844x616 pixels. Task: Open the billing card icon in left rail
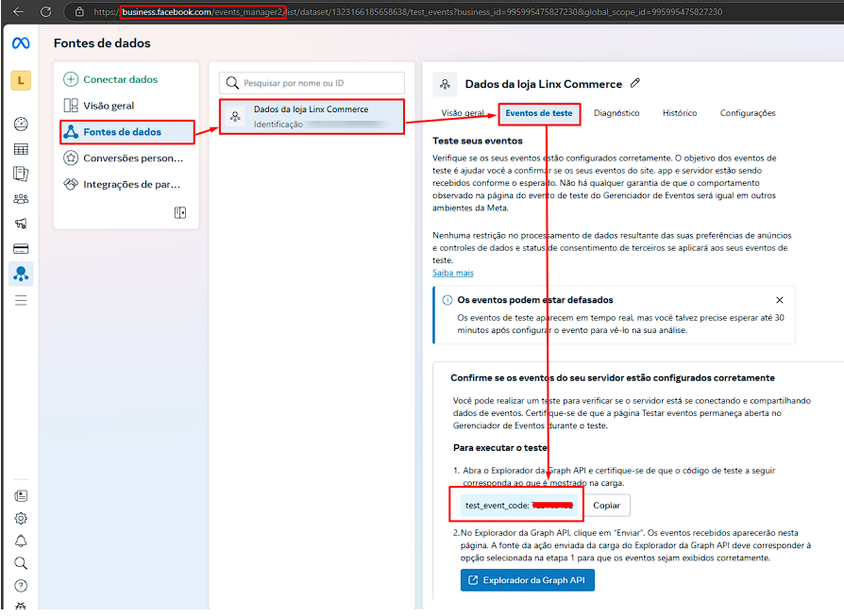coord(21,248)
